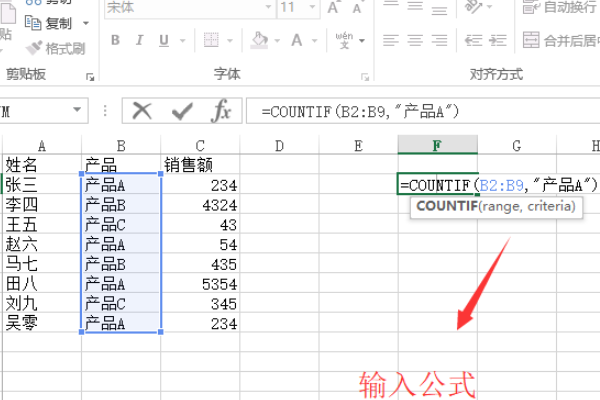Open underline style dropdown arrow
The image size is (600, 400).
(x=183, y=41)
